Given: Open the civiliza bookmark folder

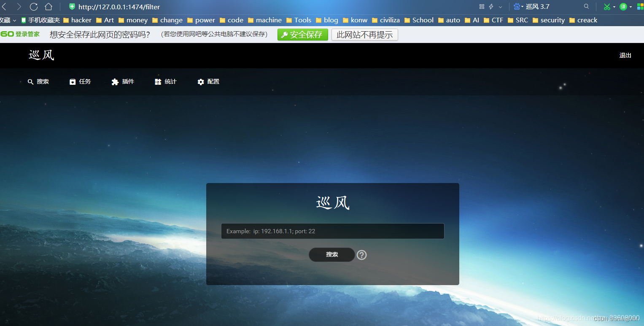Looking at the screenshot, I should point(386,20).
